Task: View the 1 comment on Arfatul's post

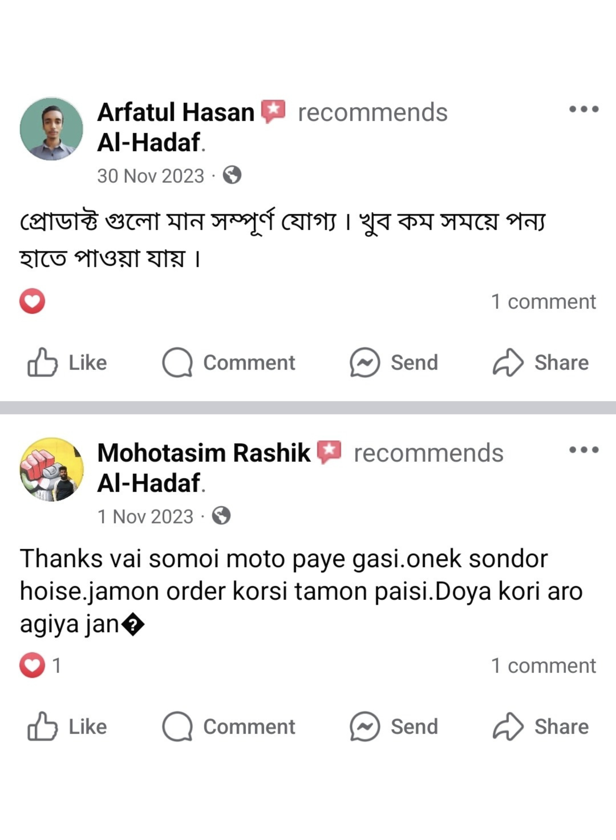Action: pos(543,301)
